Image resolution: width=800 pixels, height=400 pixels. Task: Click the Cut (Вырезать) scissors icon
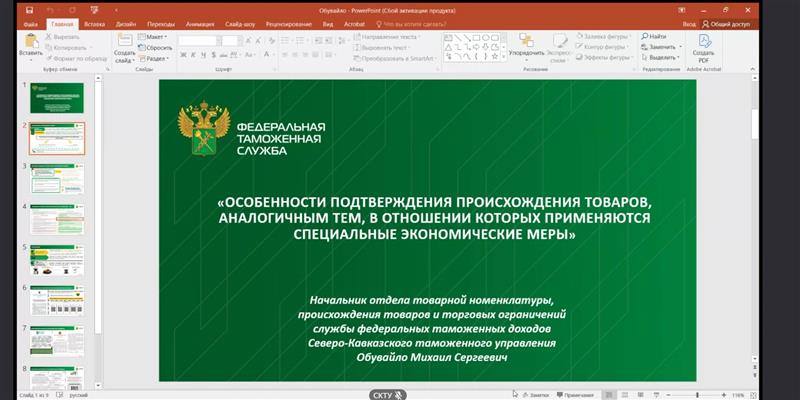pyautogui.click(x=52, y=36)
